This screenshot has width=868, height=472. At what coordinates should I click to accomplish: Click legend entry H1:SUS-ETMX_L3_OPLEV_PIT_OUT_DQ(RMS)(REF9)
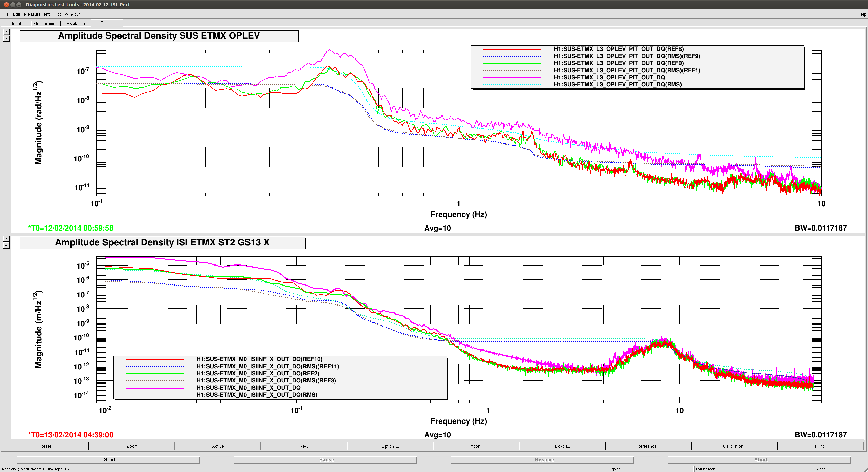pos(627,56)
